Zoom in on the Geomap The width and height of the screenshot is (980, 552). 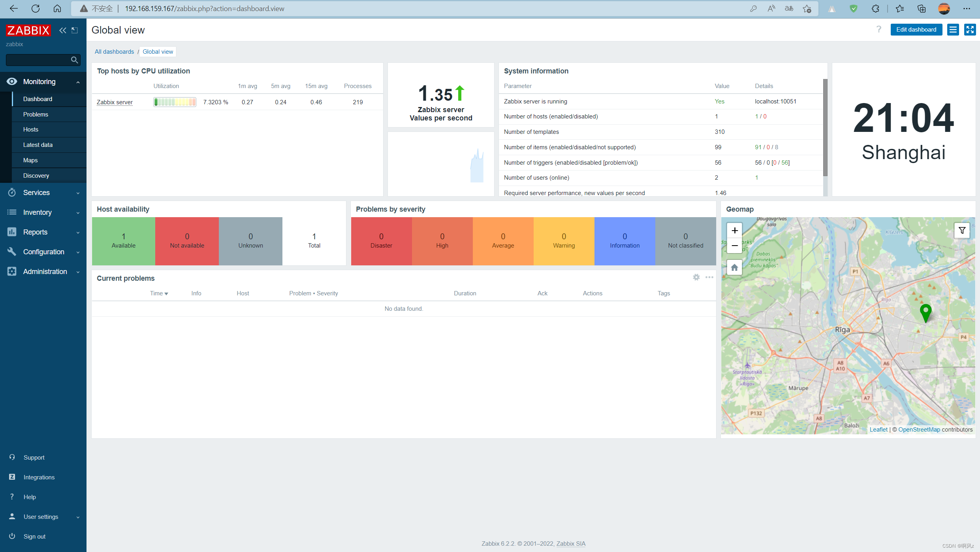[734, 231]
